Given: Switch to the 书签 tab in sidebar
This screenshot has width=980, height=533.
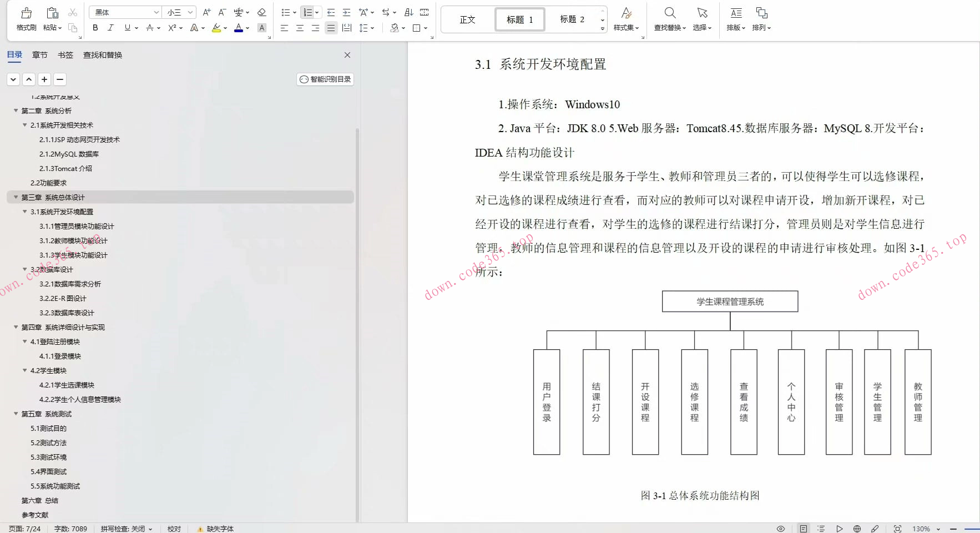Looking at the screenshot, I should 65,54.
